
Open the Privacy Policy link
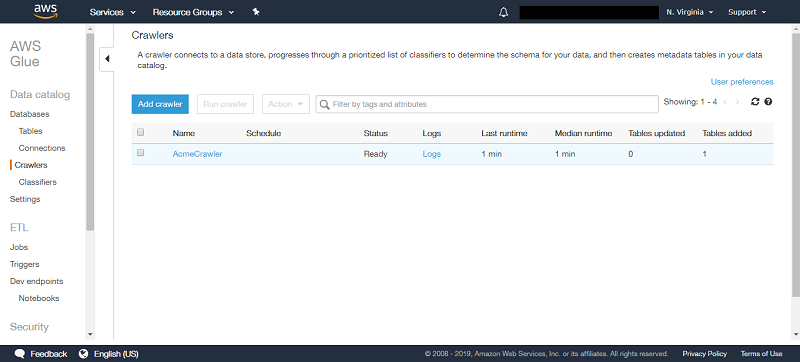point(705,354)
